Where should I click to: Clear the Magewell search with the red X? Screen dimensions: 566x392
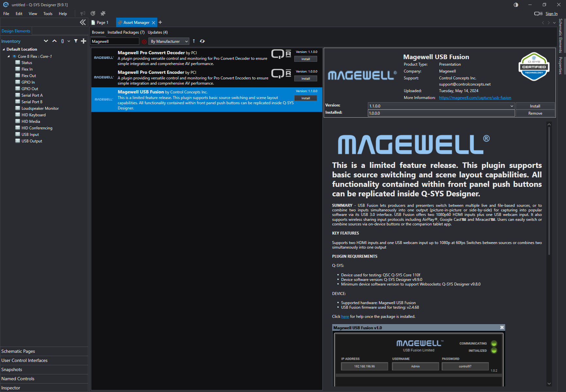click(x=144, y=41)
